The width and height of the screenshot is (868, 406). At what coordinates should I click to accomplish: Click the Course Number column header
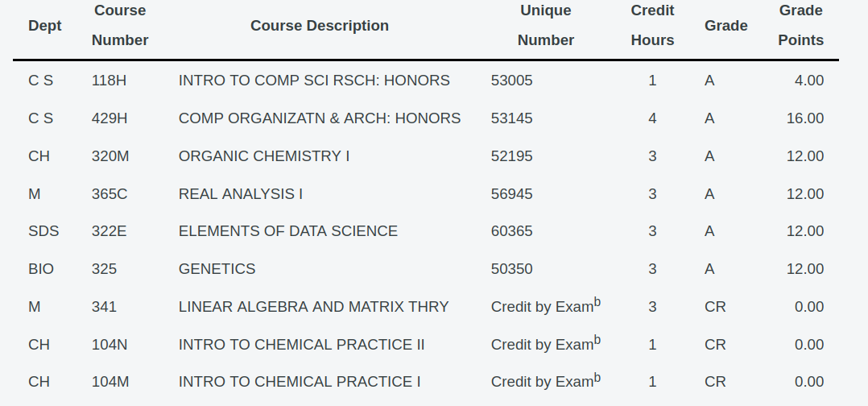click(120, 26)
